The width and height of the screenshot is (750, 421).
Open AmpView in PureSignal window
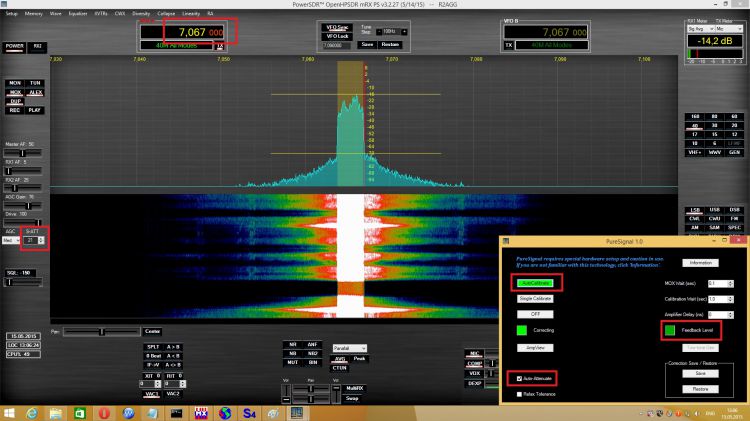(535, 348)
